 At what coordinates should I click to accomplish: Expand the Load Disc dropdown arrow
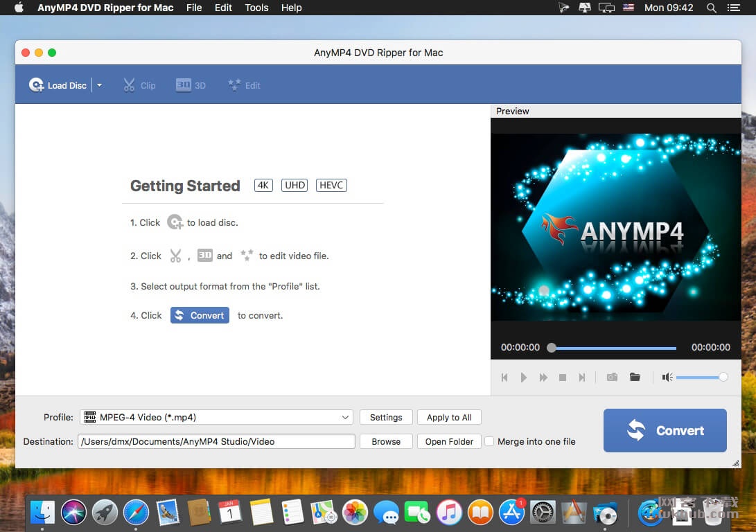(99, 85)
